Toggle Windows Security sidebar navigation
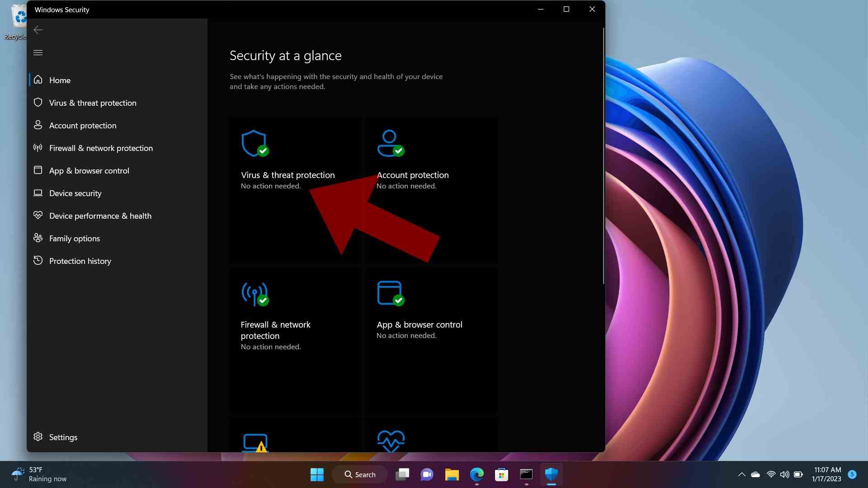 pyautogui.click(x=38, y=52)
